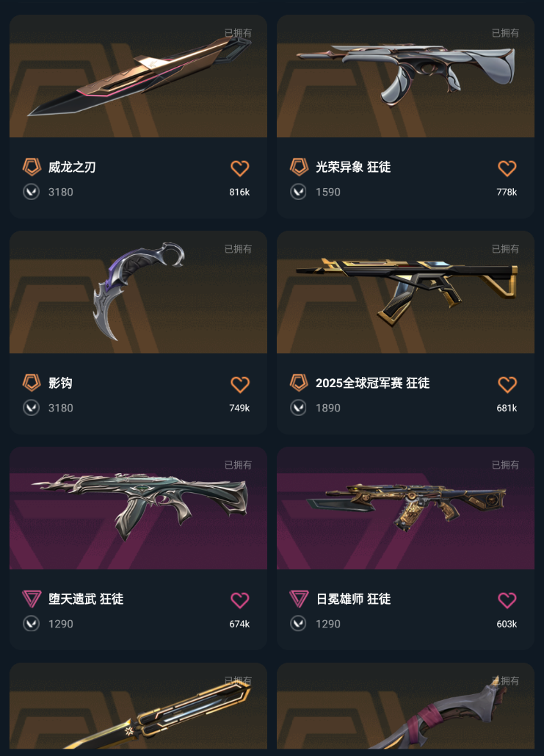The height and width of the screenshot is (756, 544).
Task: Like the 影钩 karambit skin
Action: (239, 384)
